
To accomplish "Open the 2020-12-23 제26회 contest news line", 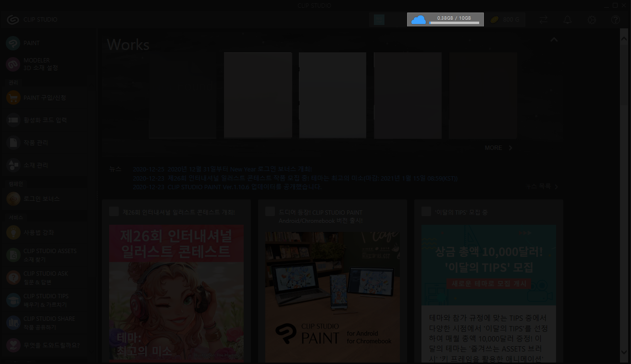I will click(x=295, y=178).
